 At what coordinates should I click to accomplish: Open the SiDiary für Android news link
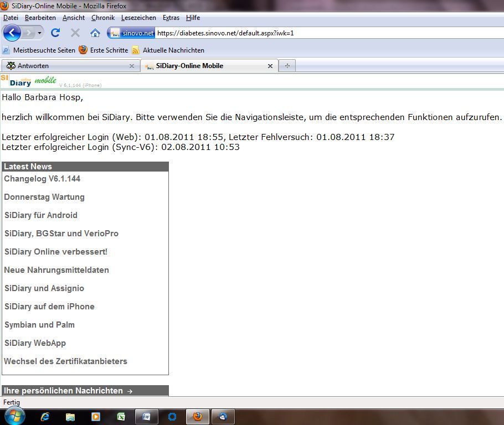pyautogui.click(x=41, y=215)
